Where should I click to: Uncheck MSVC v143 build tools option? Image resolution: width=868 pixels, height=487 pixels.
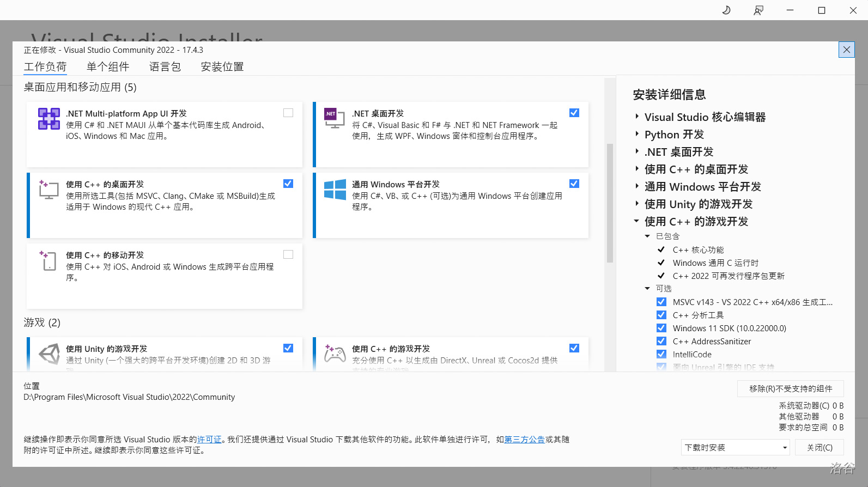[x=661, y=302]
